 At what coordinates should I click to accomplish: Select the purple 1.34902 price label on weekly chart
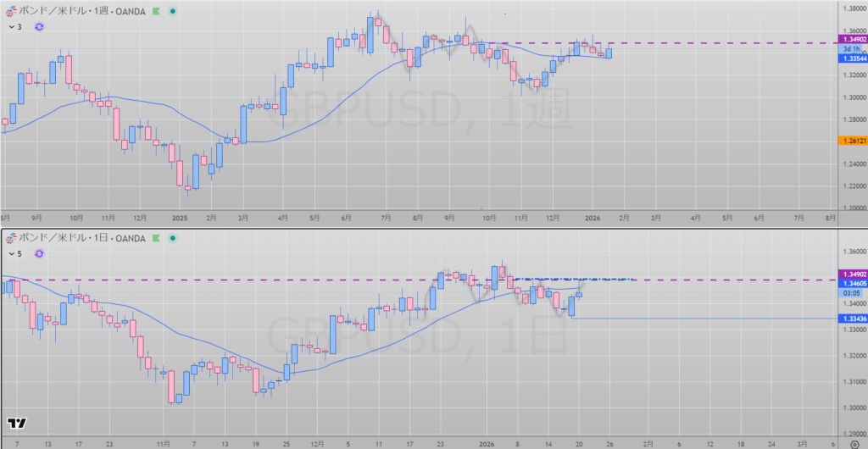tap(851, 40)
